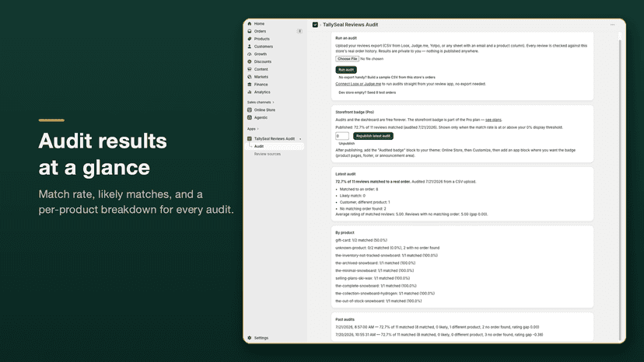Click the-archived-snowboard row
Viewport: 644px width, 362px height.
pyautogui.click(x=376, y=263)
